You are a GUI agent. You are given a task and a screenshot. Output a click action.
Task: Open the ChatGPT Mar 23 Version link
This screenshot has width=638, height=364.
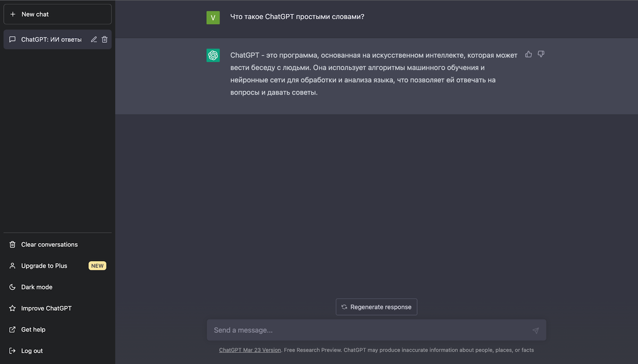coord(250,350)
